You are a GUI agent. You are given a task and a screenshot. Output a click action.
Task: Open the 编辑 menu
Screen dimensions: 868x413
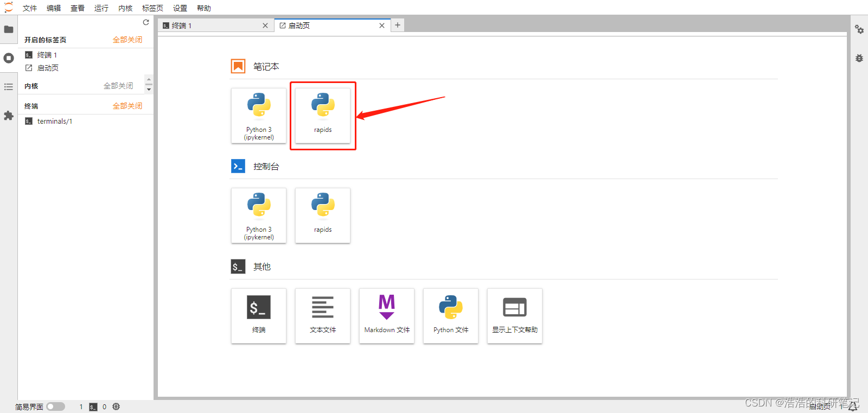[54, 8]
